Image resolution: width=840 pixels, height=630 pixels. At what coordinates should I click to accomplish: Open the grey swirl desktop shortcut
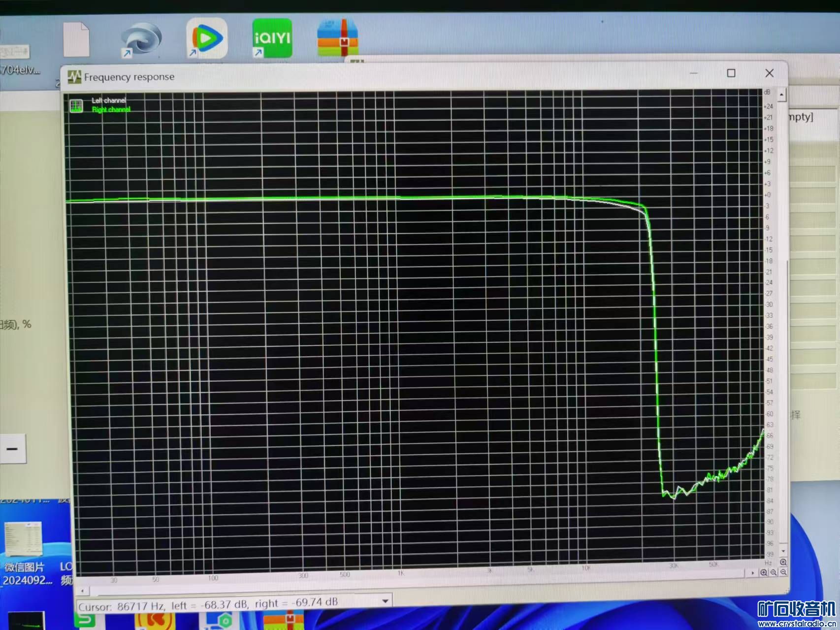point(141,39)
